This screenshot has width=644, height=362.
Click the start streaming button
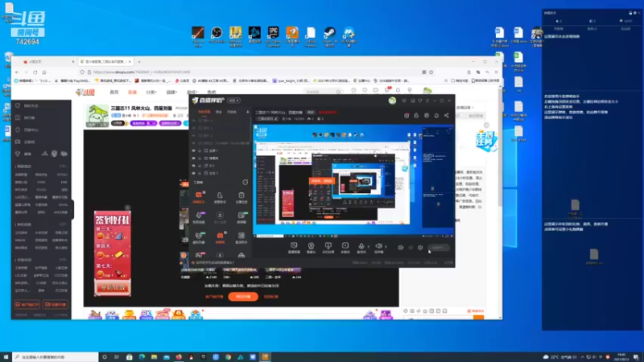tap(439, 248)
